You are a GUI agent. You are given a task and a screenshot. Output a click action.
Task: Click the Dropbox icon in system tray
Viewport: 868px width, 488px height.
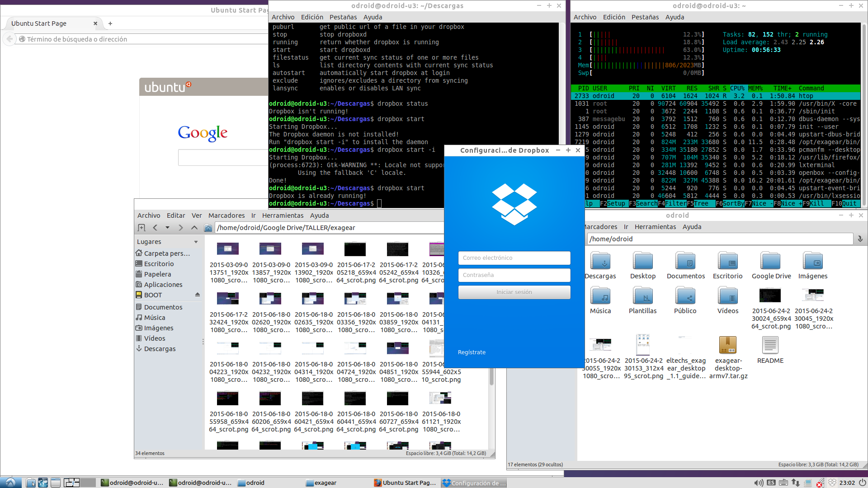(832, 483)
